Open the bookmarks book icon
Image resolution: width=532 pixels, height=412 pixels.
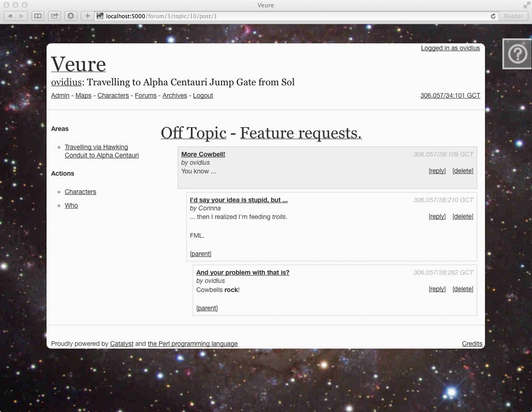tap(37, 16)
